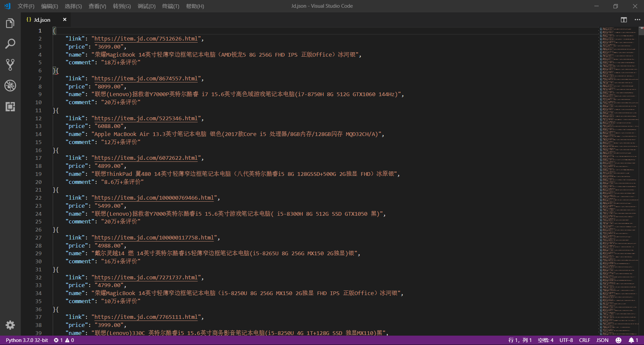Image resolution: width=644 pixels, height=345 pixels.
Task: Open the Manage gear menu
Action: [10, 325]
